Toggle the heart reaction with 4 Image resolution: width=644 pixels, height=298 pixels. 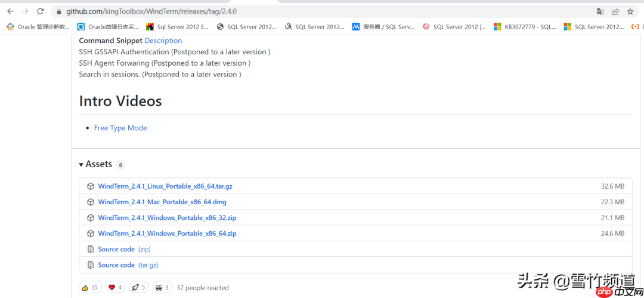tap(116, 287)
